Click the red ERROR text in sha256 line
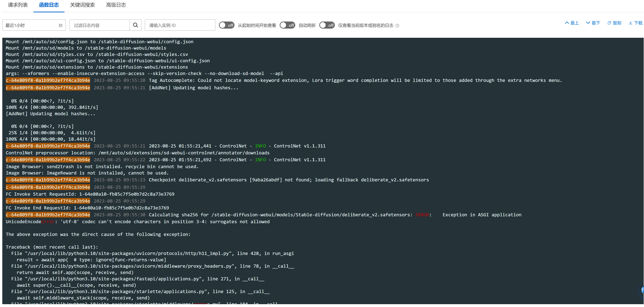This screenshot has width=644, height=307. pos(422,215)
